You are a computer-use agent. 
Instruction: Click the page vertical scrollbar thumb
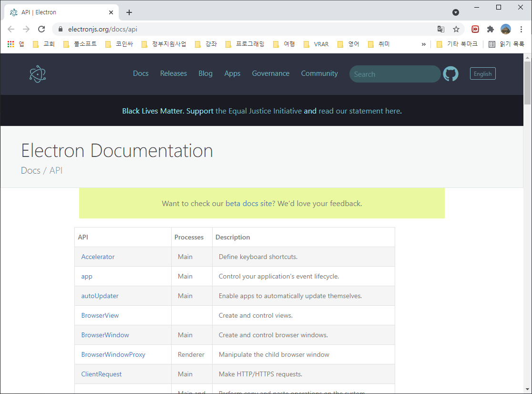pyautogui.click(x=527, y=83)
